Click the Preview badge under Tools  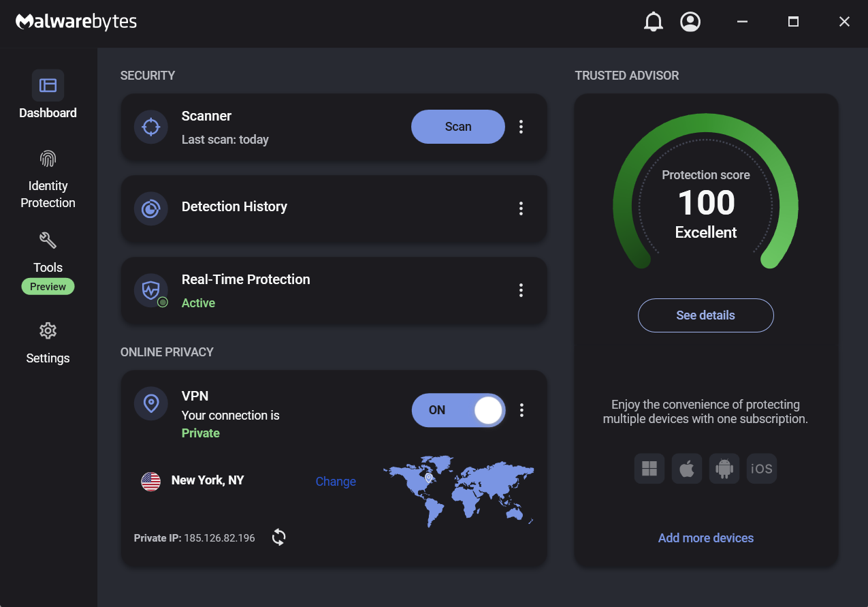[x=48, y=287]
